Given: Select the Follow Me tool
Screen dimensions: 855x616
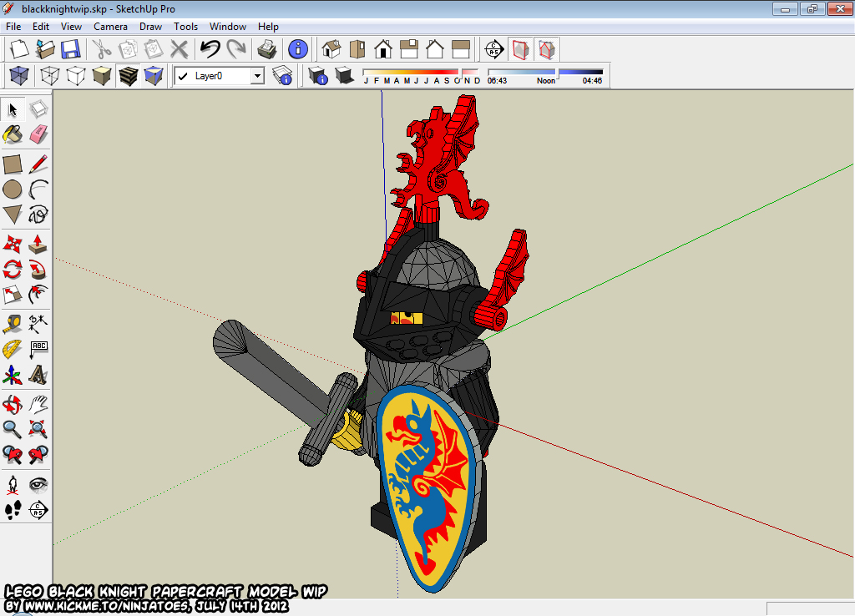Looking at the screenshot, I should (38, 267).
